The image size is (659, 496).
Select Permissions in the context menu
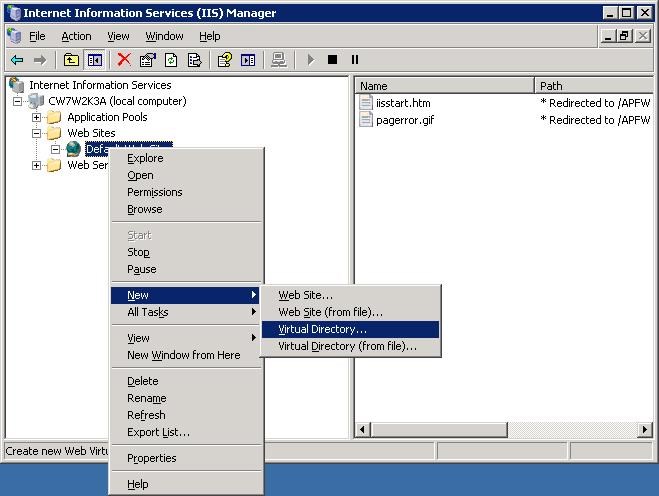point(154,192)
